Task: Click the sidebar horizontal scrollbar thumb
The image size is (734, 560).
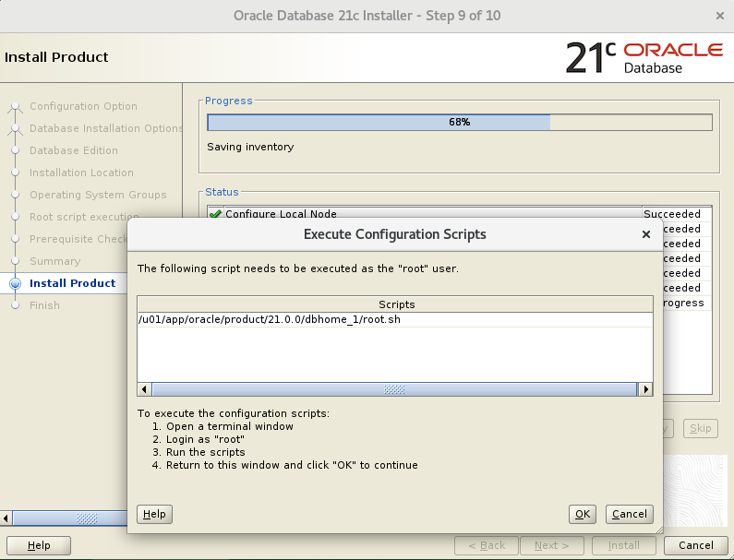Action: click(70, 518)
